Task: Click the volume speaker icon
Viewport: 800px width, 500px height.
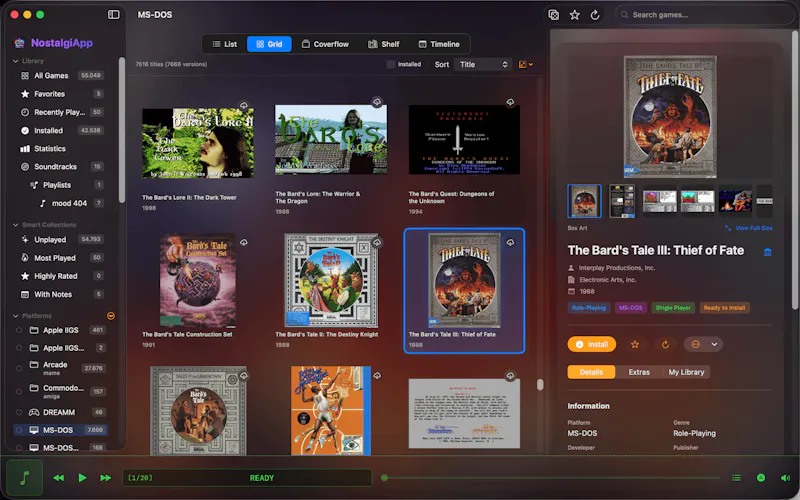Action: click(x=785, y=478)
